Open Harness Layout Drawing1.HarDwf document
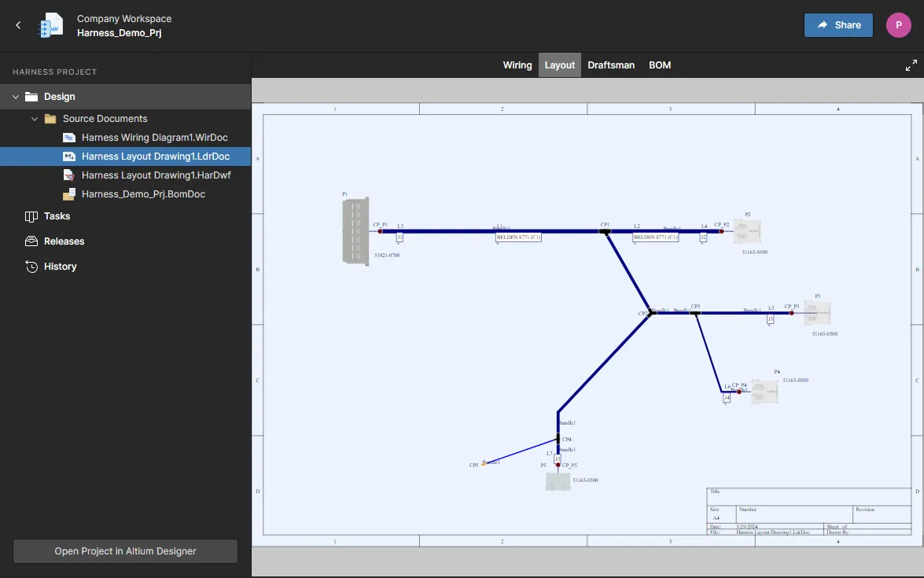Screen dimensions: 924x578 tap(156, 175)
